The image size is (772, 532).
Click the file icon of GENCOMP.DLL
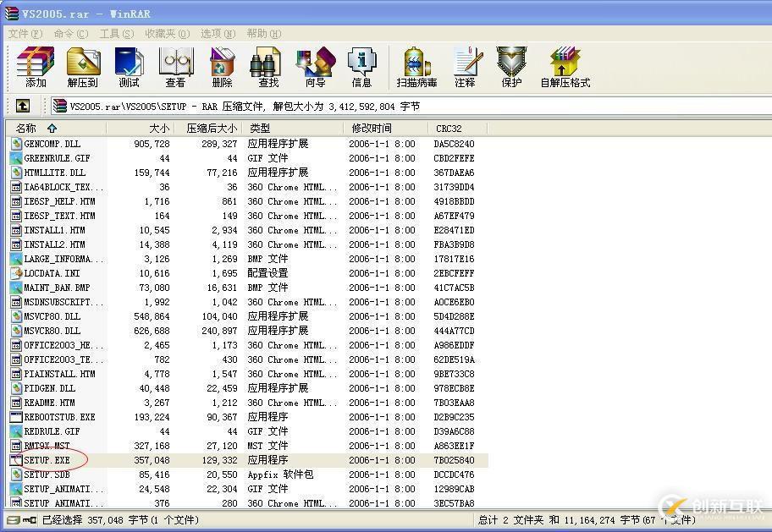click(17, 144)
